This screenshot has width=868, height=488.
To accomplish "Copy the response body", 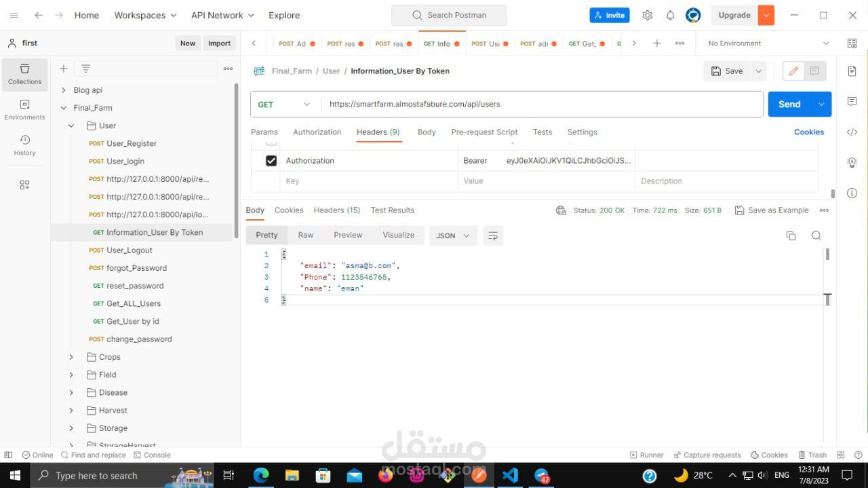I will point(791,236).
